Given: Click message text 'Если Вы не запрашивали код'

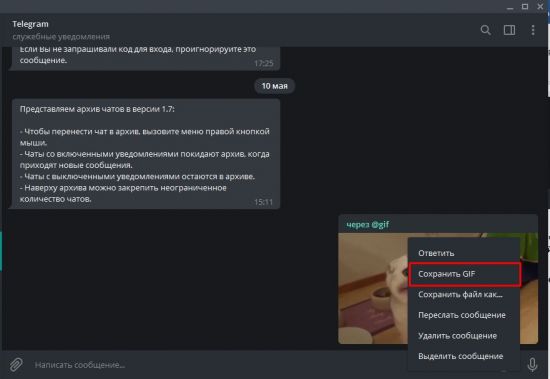Looking at the screenshot, I should pyautogui.click(x=138, y=55).
